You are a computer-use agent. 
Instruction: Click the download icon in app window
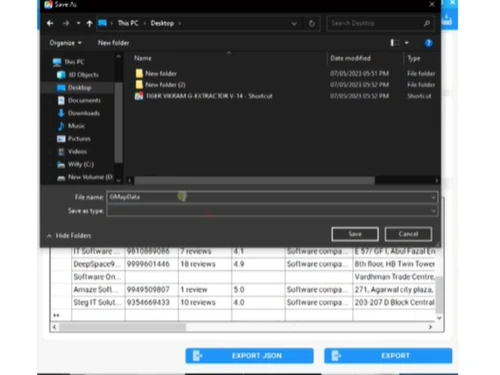(447, 19)
